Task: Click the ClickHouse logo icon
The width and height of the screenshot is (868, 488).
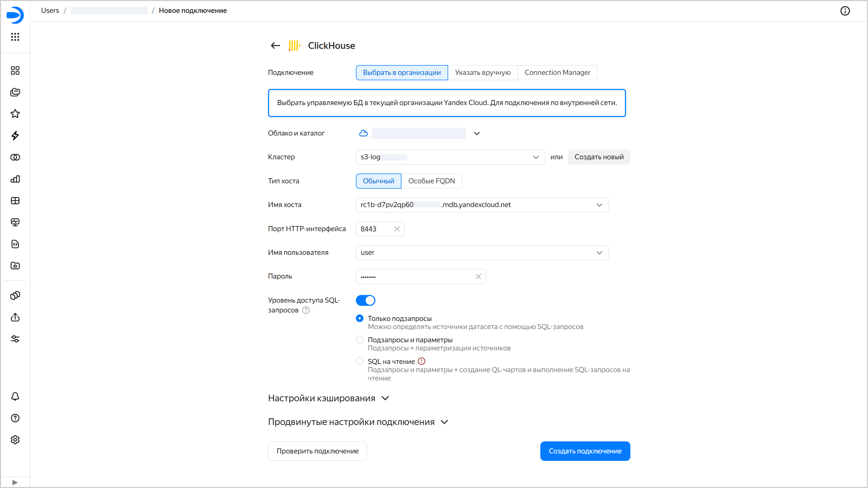Action: point(294,45)
